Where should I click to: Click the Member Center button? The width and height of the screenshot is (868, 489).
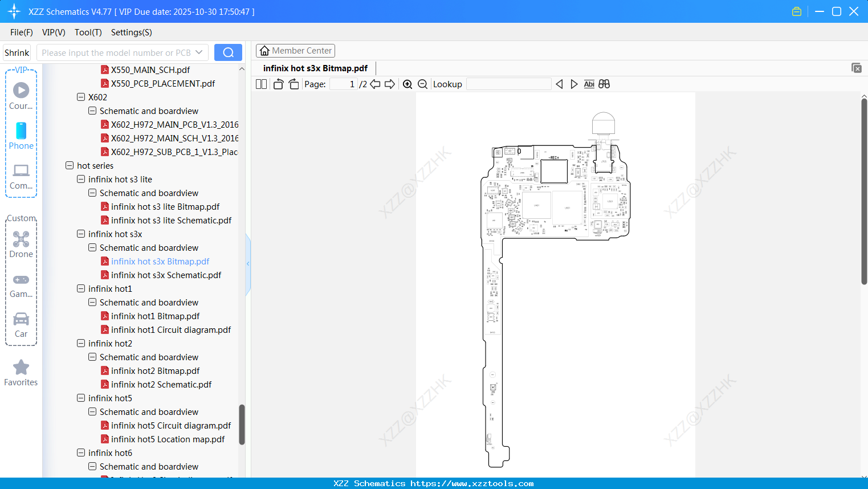tap(295, 50)
